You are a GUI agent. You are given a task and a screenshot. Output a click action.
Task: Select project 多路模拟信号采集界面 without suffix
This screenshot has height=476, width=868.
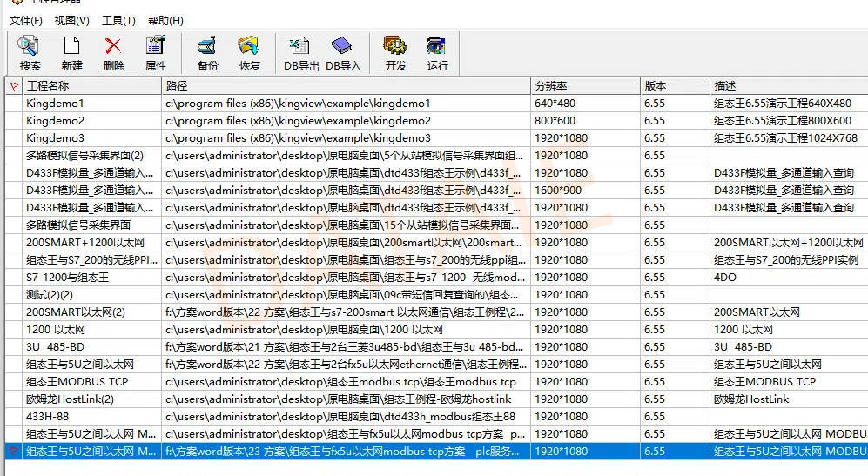coord(78,225)
